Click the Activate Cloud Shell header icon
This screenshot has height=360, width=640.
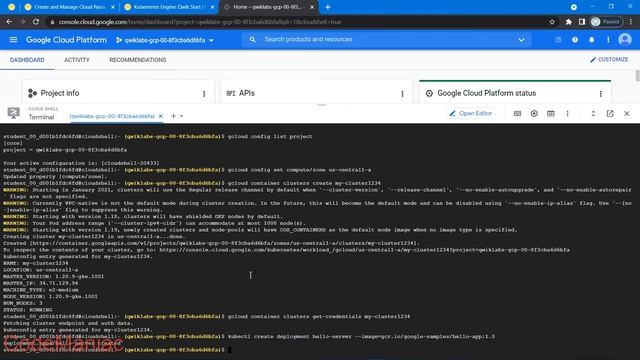pyautogui.click(x=558, y=40)
